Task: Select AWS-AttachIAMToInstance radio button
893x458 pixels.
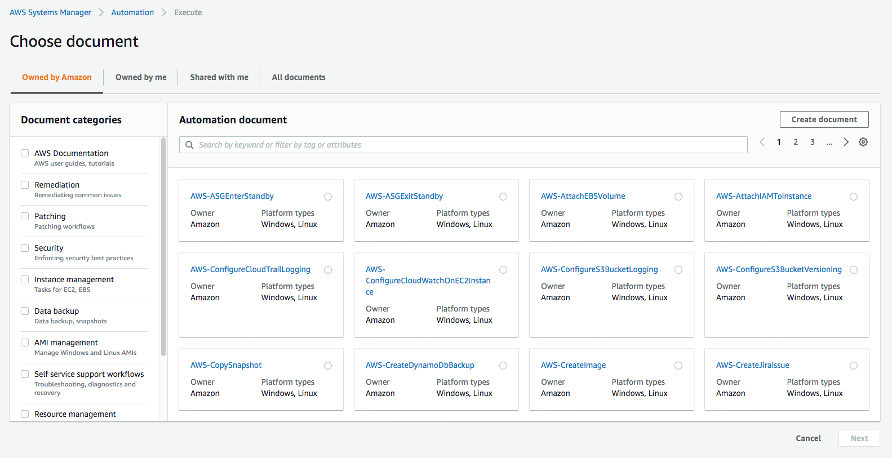Action: point(854,197)
